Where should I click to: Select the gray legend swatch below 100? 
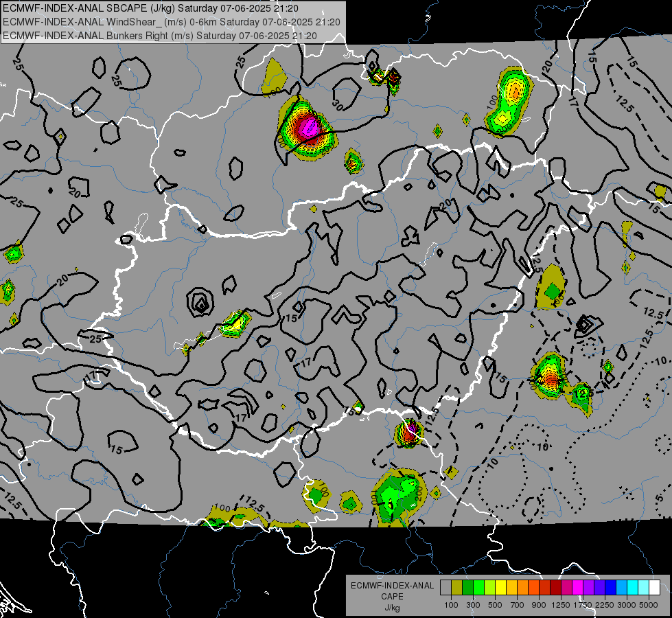(445, 588)
